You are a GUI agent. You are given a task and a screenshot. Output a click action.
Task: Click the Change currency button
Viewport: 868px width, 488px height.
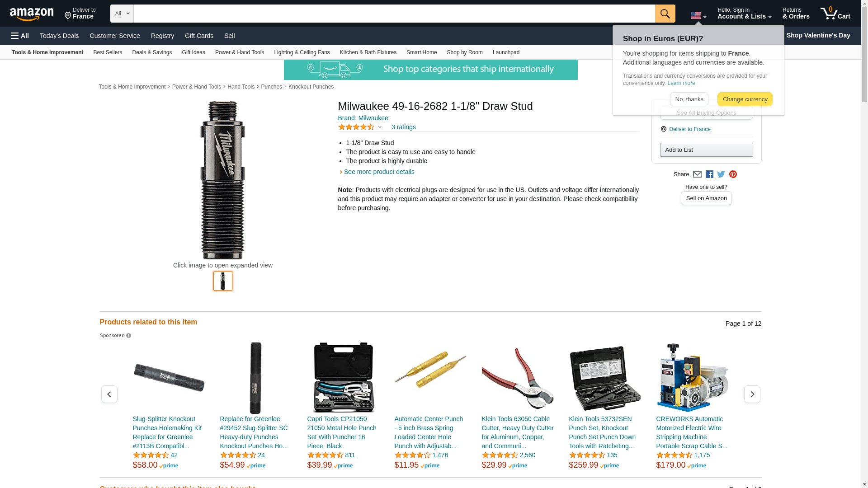click(x=745, y=99)
